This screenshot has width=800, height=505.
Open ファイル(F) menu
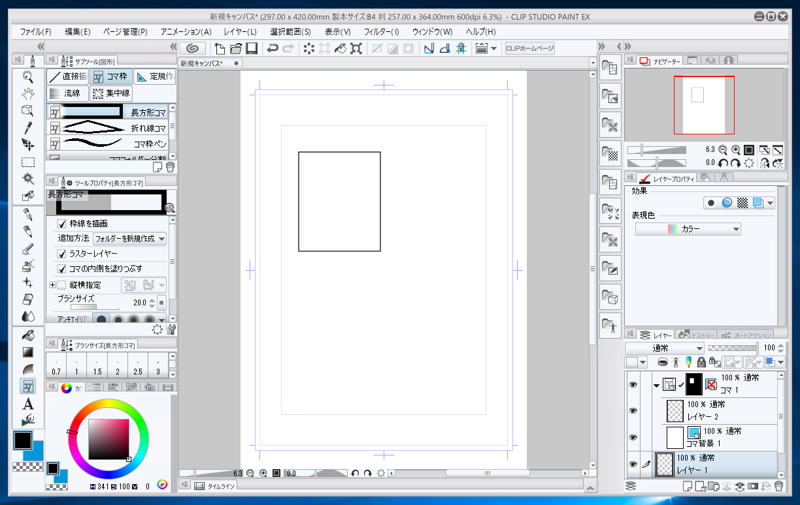[x=36, y=32]
